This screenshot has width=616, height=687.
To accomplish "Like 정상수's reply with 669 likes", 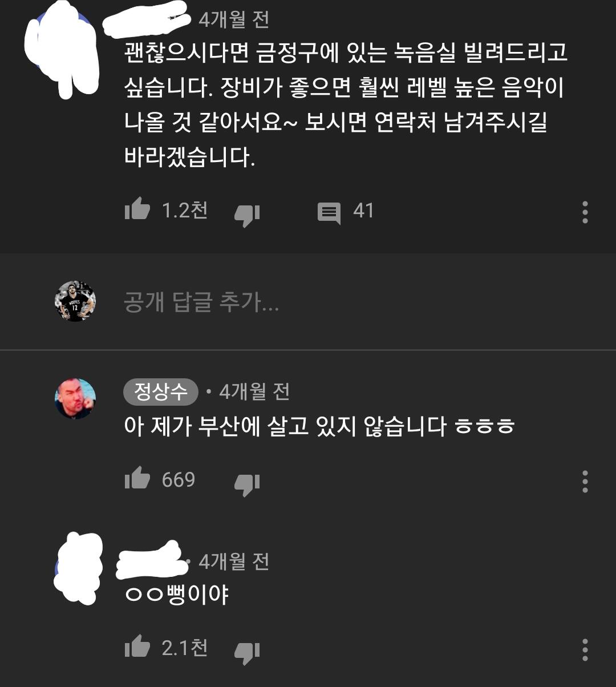I will 137,479.
